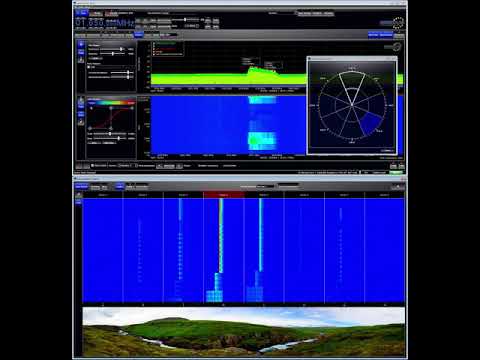The height and width of the screenshot is (360, 480).
Task: Click the third icon beside spectrum settings panel
Action: (81, 60)
